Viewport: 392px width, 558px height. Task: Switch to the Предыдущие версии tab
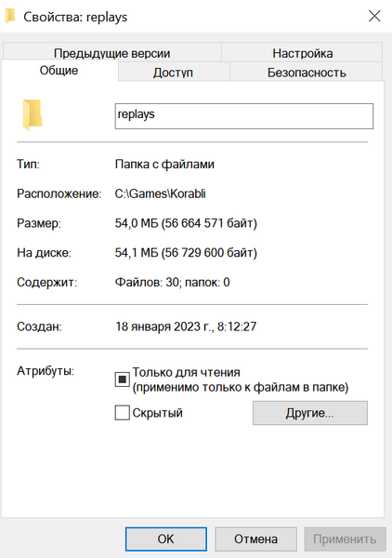(x=112, y=53)
